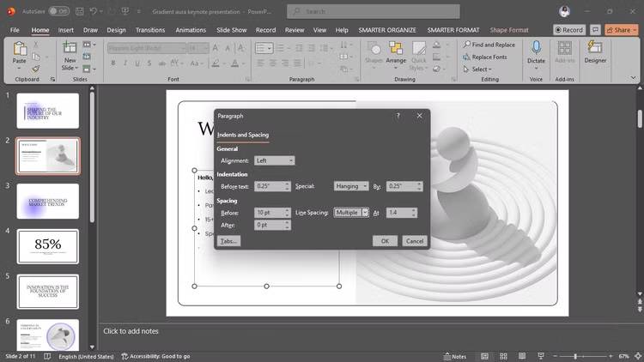Click the Underline formatting icon
644x362 pixels.
[137, 63]
